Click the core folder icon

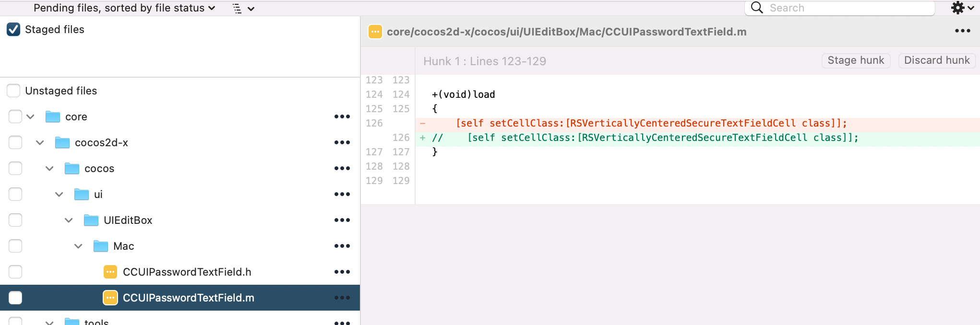(x=53, y=116)
